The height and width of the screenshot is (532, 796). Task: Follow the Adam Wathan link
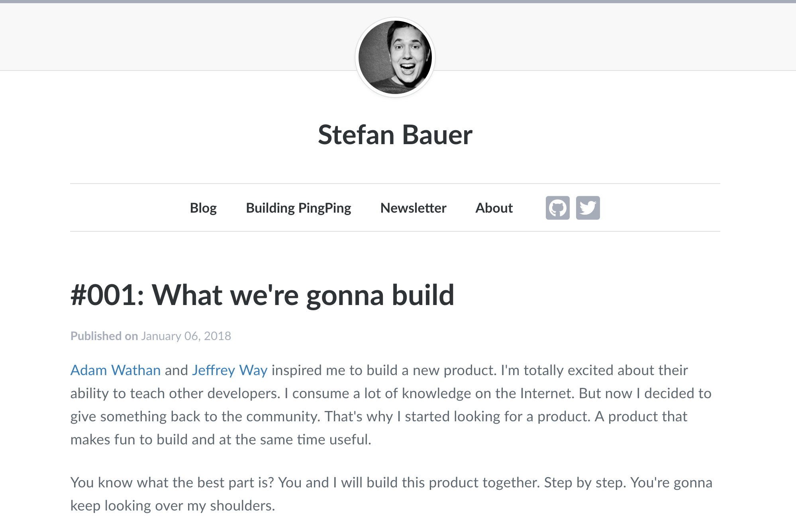(116, 370)
